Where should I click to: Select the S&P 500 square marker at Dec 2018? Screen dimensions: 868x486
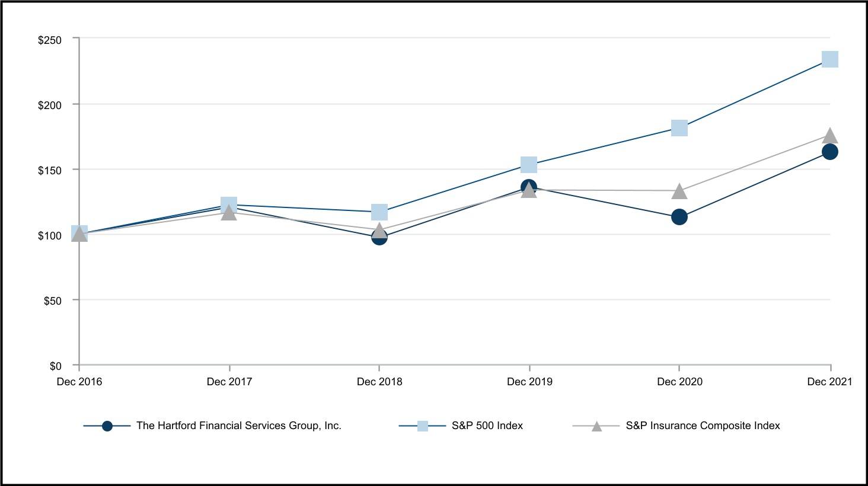(x=379, y=212)
